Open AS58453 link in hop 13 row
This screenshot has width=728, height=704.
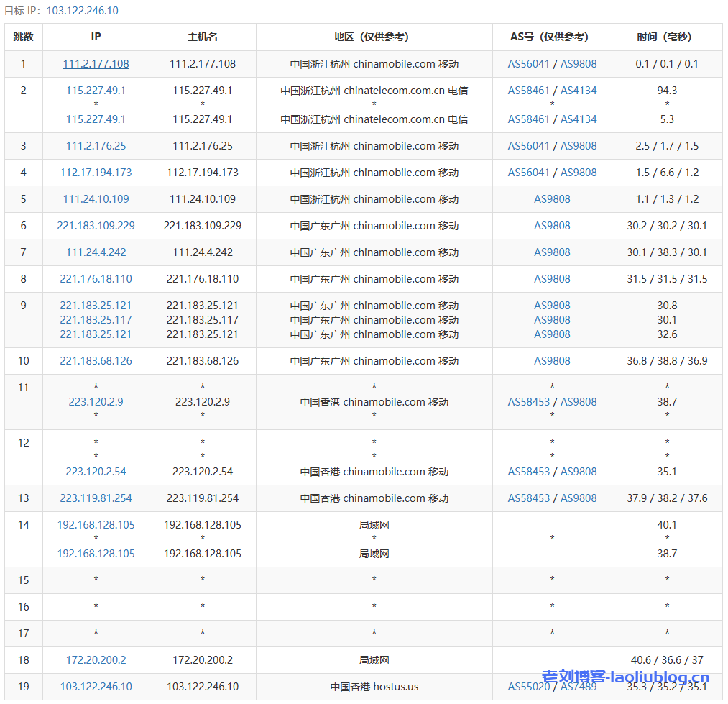point(528,498)
